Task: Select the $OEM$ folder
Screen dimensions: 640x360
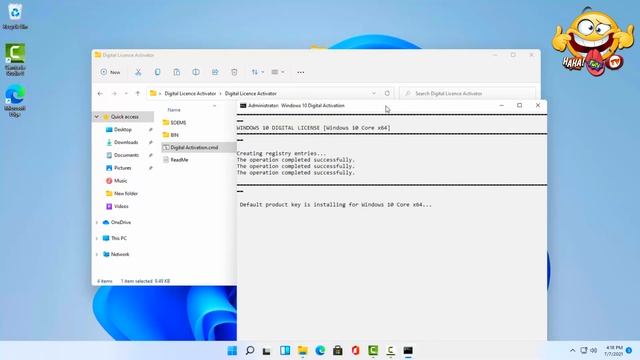Action: 178,122
